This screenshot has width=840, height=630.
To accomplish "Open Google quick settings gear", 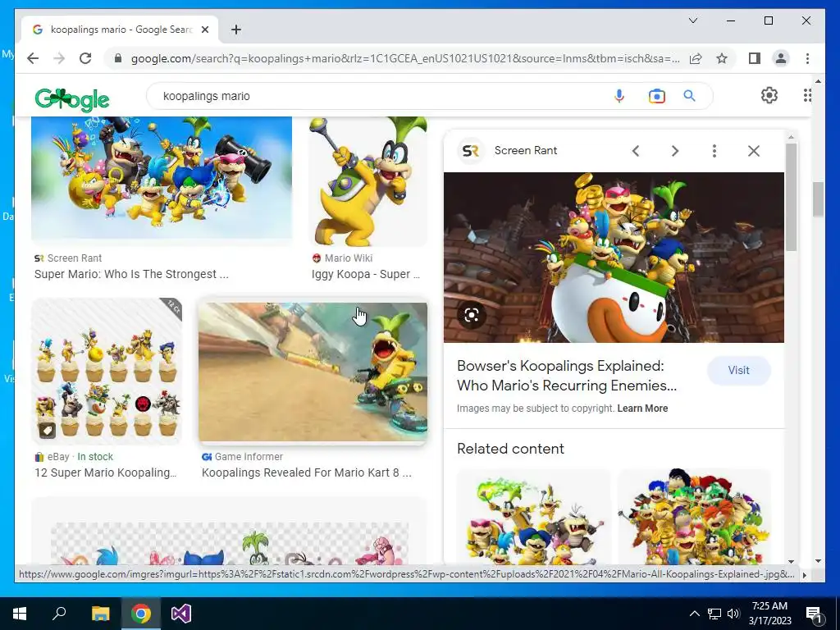I will 769,95.
